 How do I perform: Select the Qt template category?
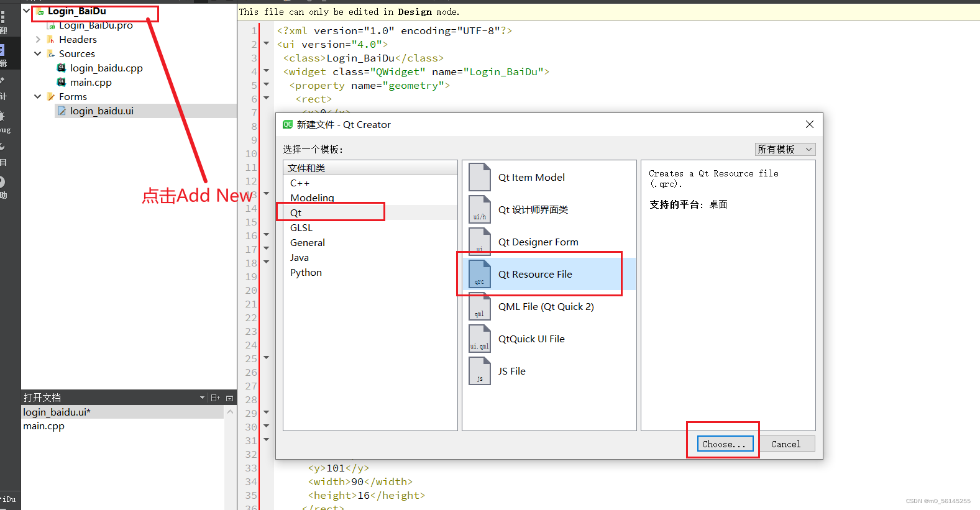(370, 213)
